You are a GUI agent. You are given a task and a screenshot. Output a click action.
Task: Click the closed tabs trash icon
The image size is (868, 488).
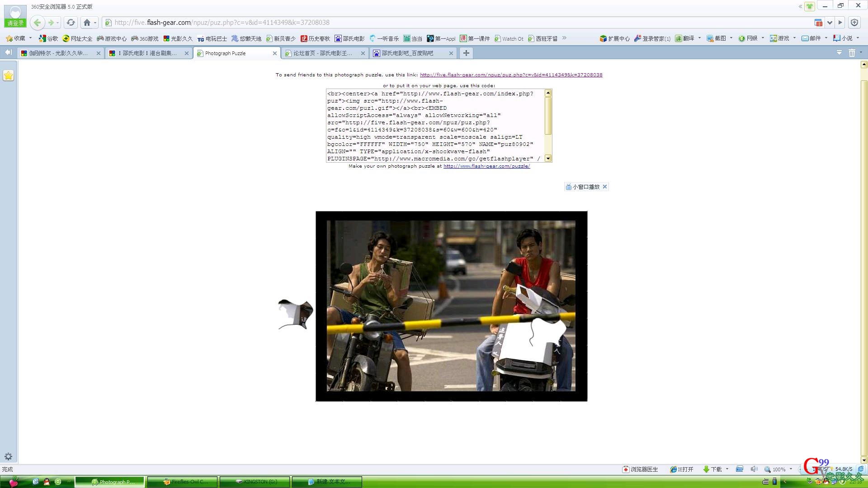tap(852, 53)
